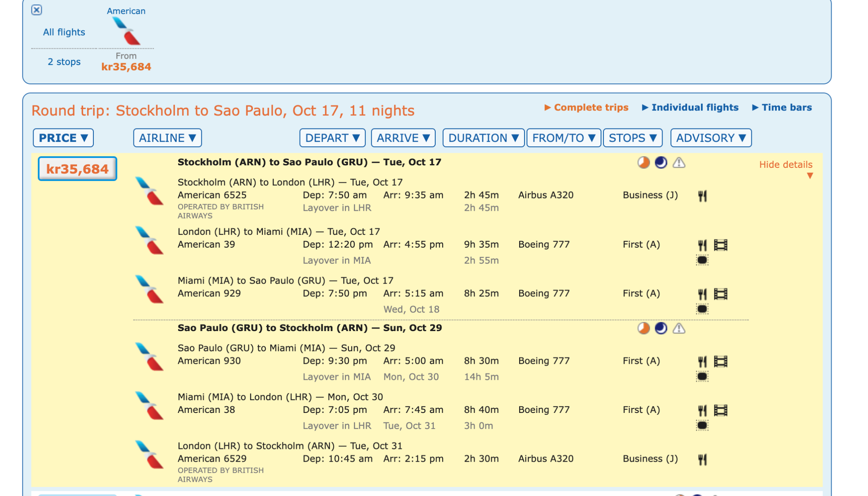Viewport: 868px width, 496px height.
Task: Open the DEPART sort dropdown
Action: click(x=332, y=138)
